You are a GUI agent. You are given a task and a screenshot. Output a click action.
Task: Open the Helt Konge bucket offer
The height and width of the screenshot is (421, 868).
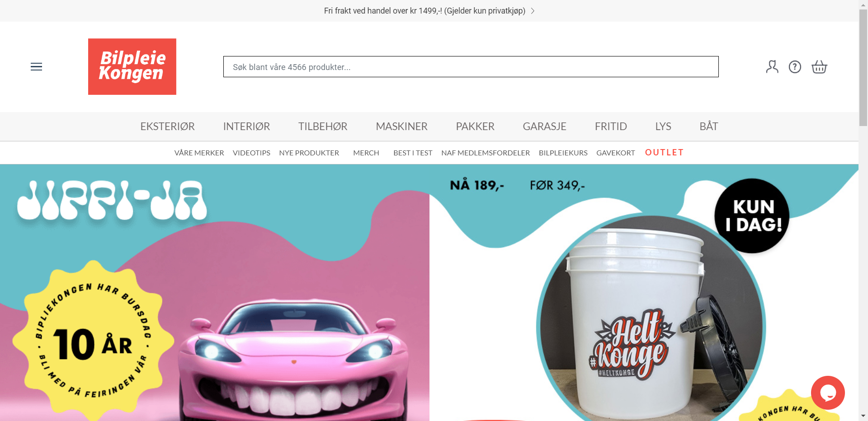tap(644, 293)
